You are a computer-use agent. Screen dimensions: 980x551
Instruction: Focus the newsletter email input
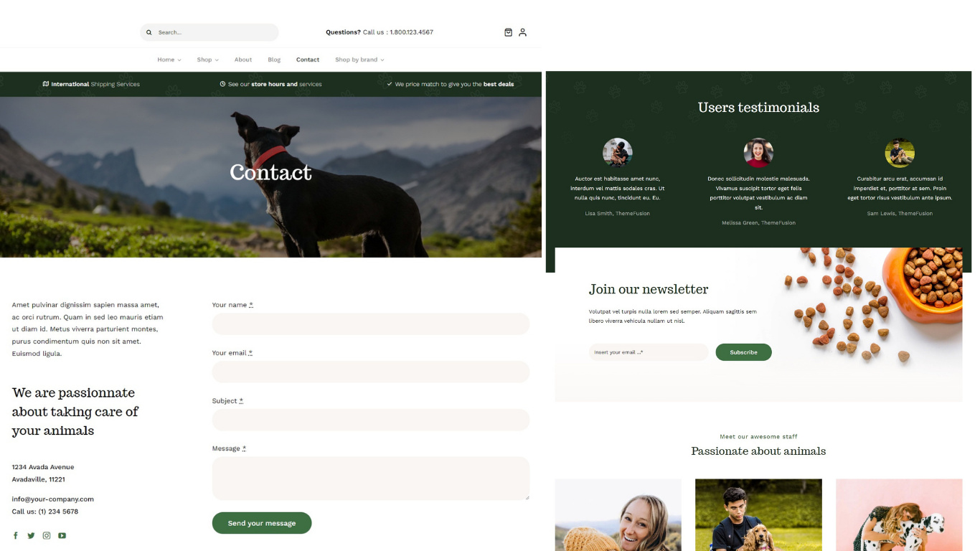click(x=649, y=352)
